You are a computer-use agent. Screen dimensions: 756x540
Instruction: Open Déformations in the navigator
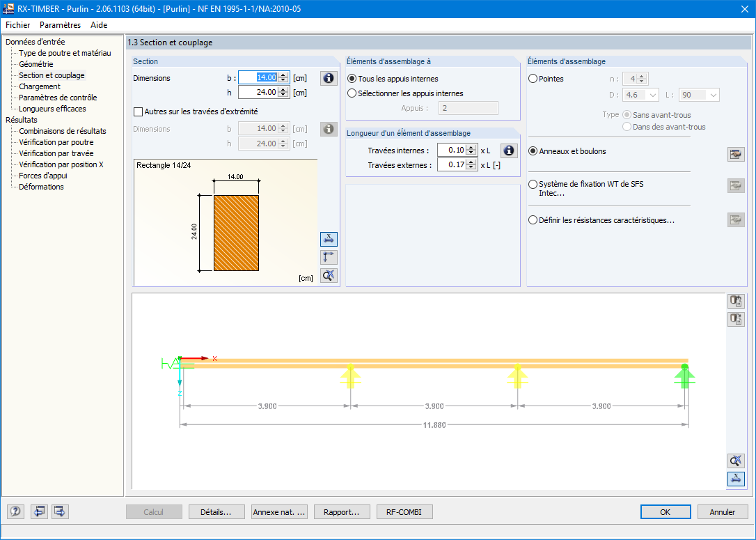click(x=42, y=187)
